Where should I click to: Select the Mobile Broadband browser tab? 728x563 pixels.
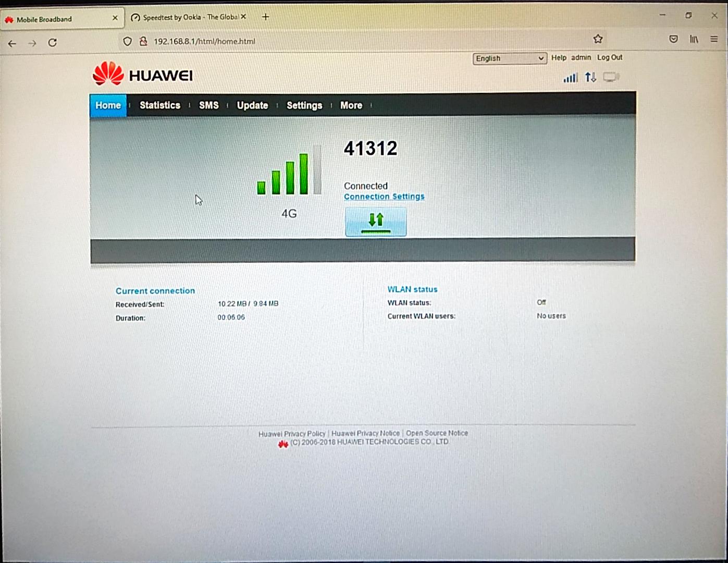tap(62, 19)
